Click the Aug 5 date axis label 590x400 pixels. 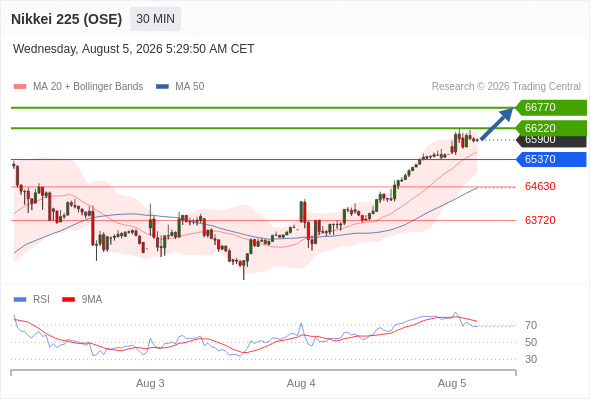pos(452,383)
